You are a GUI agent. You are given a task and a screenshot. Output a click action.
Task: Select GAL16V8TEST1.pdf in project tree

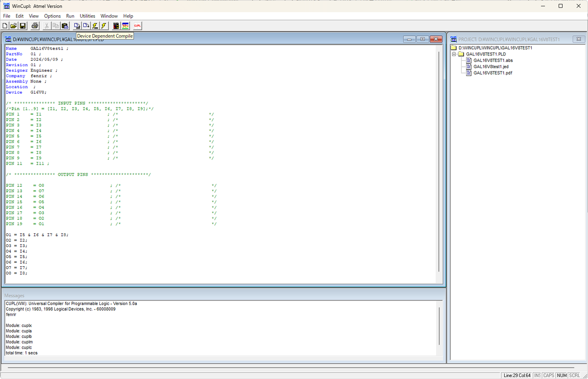click(493, 73)
